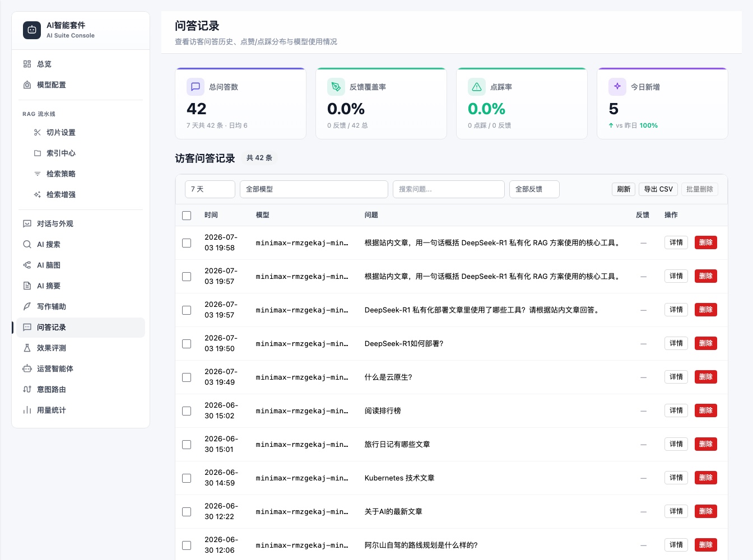
Task: Check the row for Kubernetes 技术文章
Action: (x=187, y=478)
